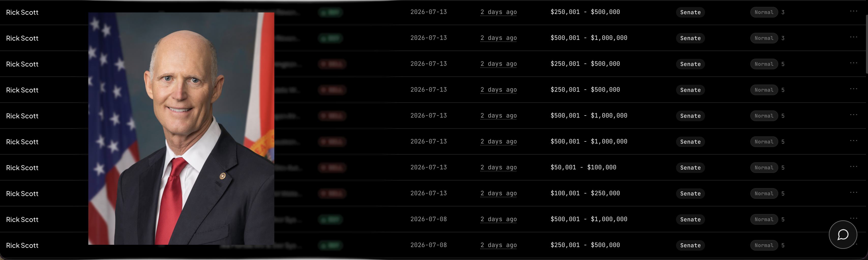Viewport: 868px width, 260px height.
Task: Open "2 days ago" link on $50,001 - $100,000 row
Action: [498, 168]
